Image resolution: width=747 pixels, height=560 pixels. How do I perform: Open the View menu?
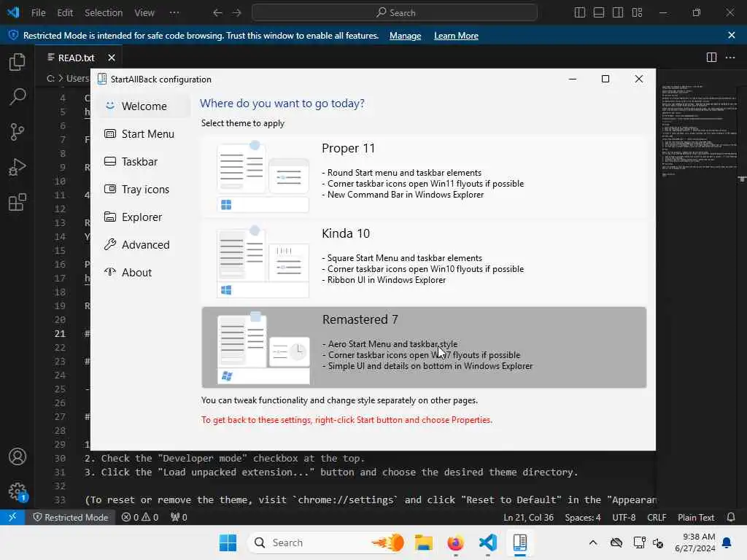click(x=144, y=13)
